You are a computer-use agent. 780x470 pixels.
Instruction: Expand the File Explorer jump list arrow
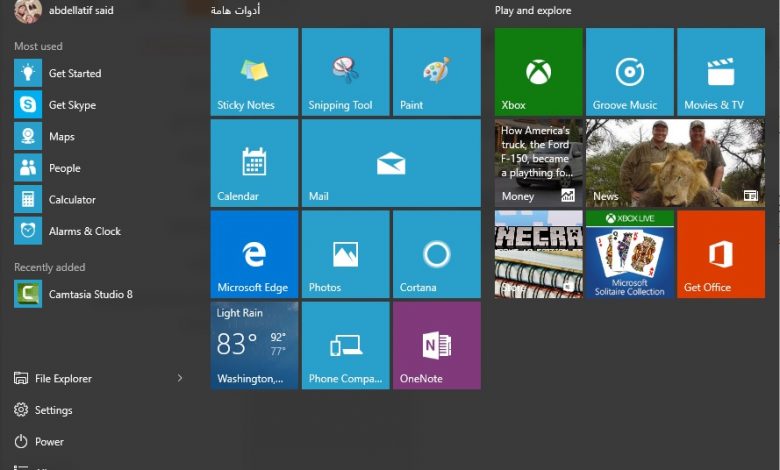pos(180,378)
